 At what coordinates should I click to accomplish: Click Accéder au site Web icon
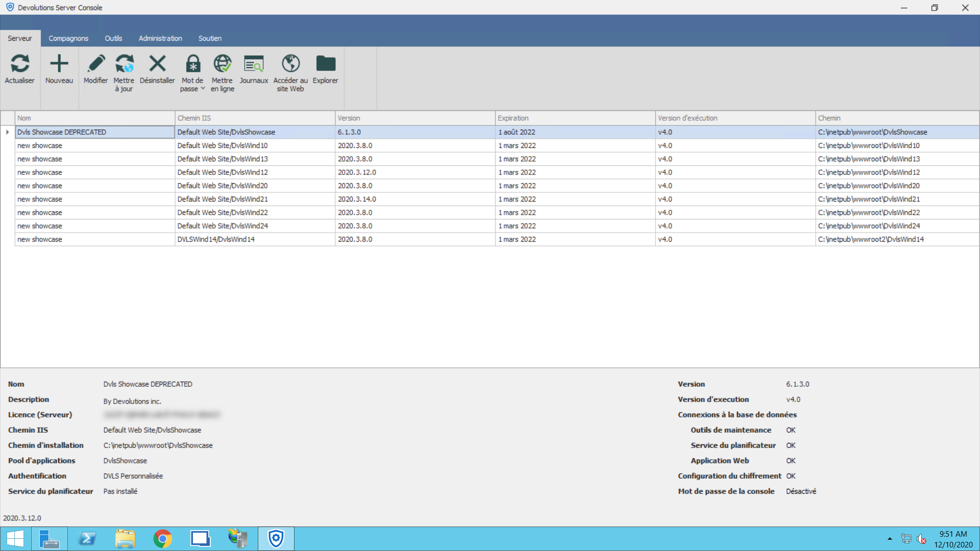(290, 64)
